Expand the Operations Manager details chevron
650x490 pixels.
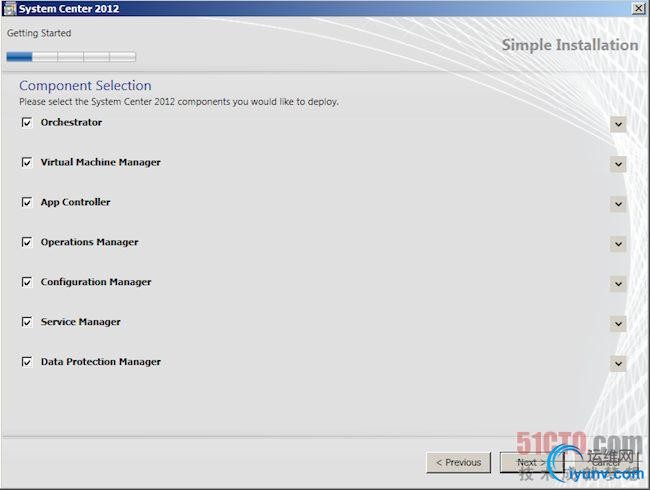pyautogui.click(x=618, y=244)
